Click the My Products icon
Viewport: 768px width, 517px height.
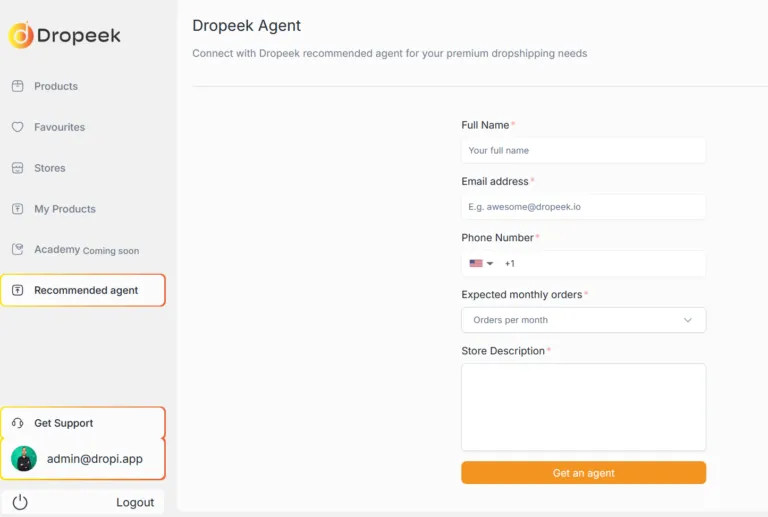[x=17, y=209]
